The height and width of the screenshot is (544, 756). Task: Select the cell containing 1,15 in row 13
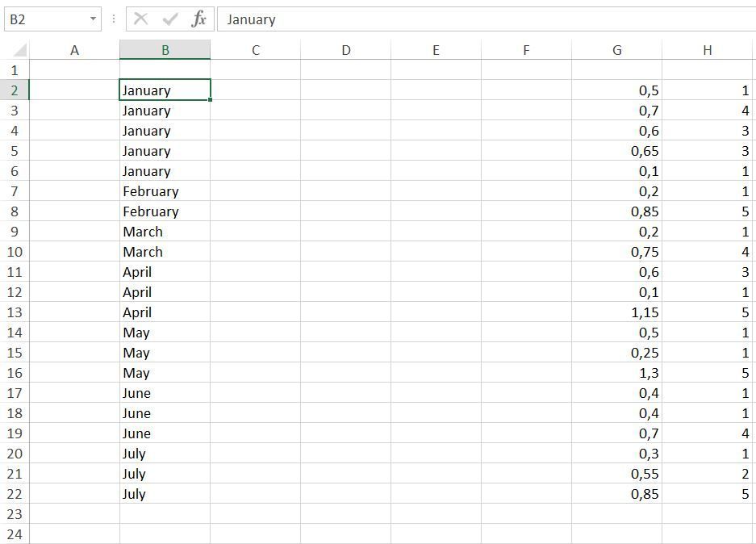pos(616,312)
